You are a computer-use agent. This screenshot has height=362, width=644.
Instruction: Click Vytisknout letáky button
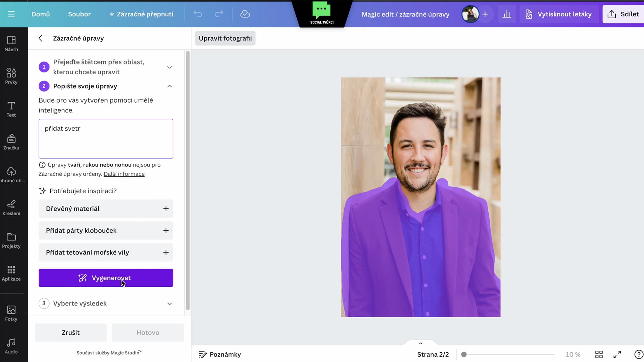pyautogui.click(x=558, y=14)
